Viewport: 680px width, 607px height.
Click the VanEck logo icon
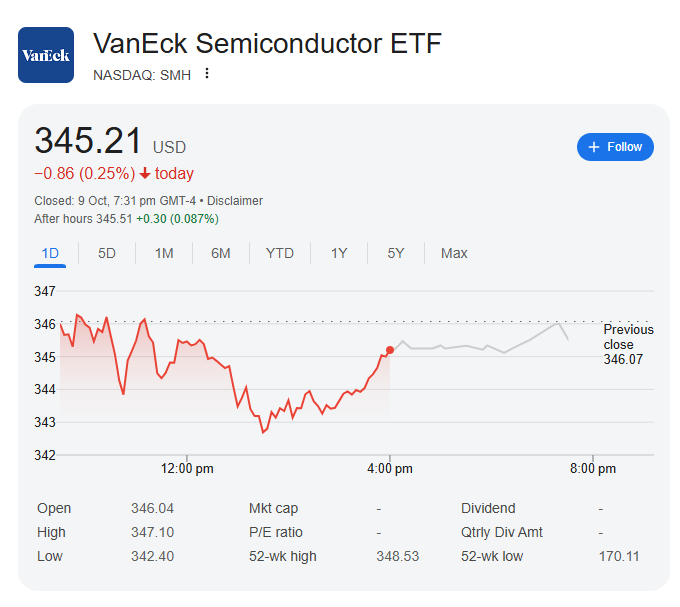(46, 54)
